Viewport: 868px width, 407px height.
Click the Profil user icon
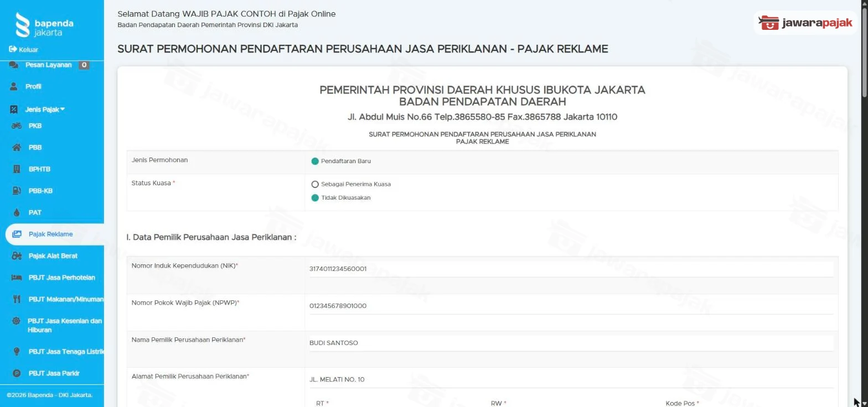click(14, 86)
